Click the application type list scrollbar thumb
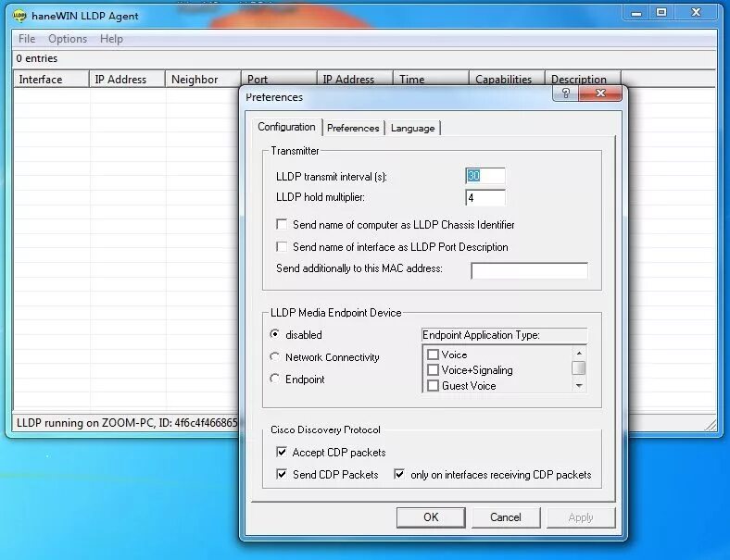Image resolution: width=730 pixels, height=560 pixels. click(x=579, y=367)
